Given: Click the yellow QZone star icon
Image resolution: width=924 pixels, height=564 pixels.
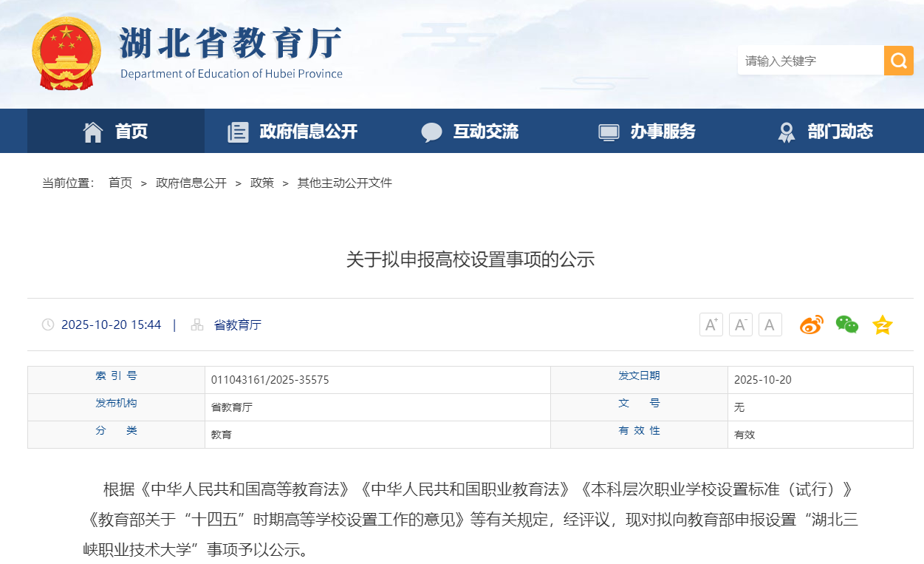Looking at the screenshot, I should [882, 325].
